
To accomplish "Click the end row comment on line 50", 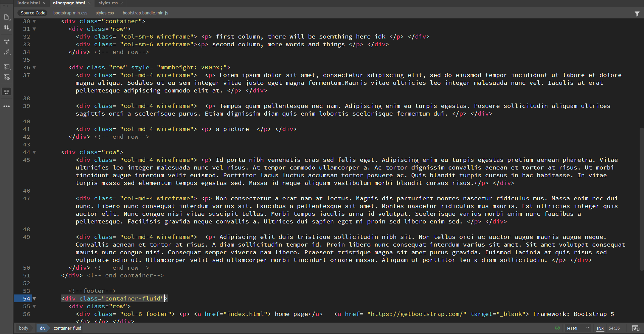I will 122,268.
